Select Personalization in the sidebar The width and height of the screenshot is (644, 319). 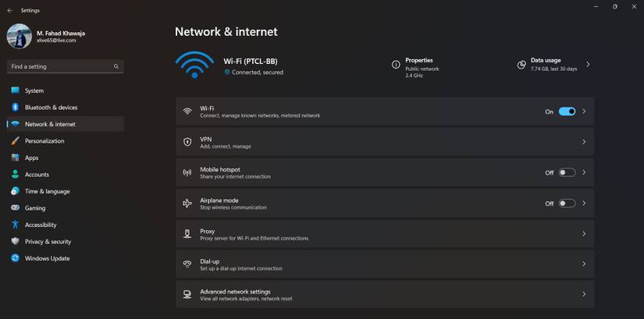pyautogui.click(x=44, y=141)
